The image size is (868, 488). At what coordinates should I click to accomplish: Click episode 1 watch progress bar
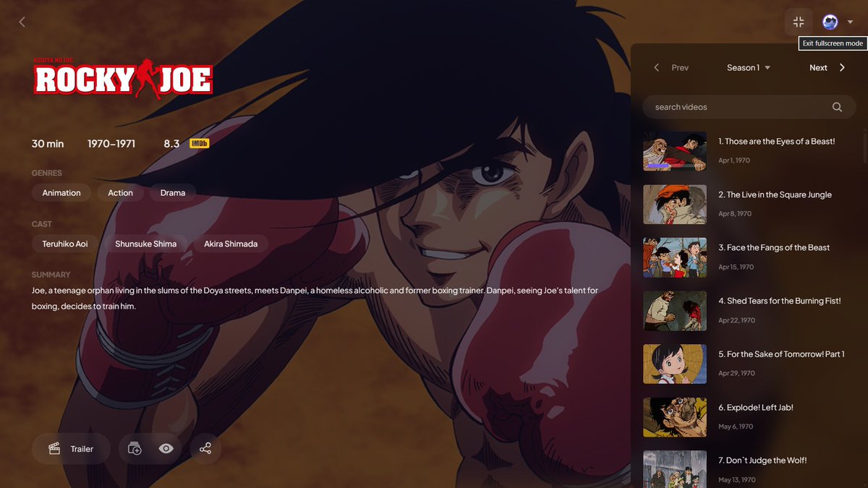(x=675, y=166)
